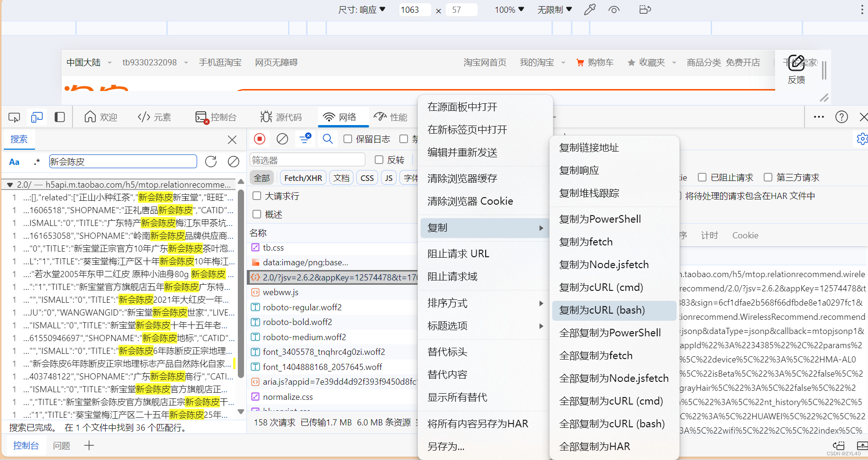
Task: Check the 概述 overview option
Action: coord(257,214)
